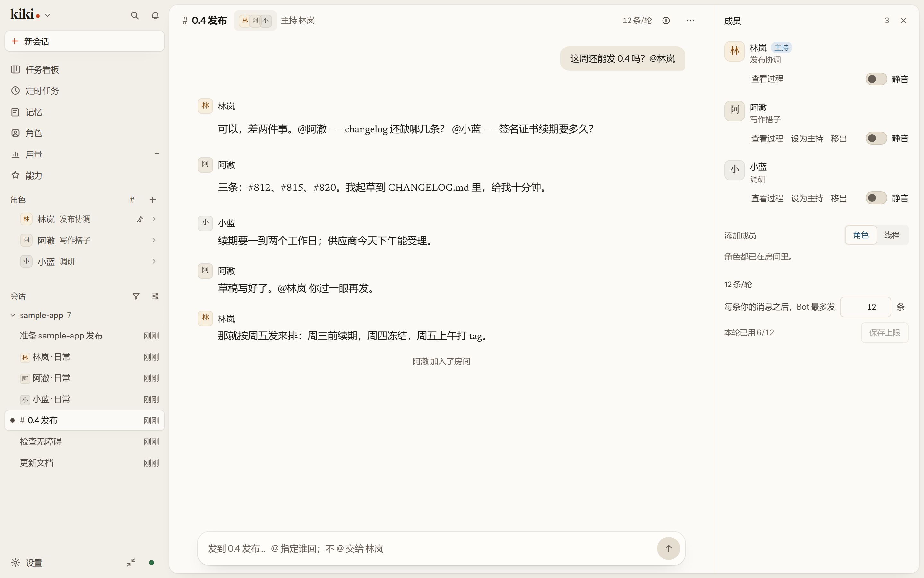The height and width of the screenshot is (578, 924).
Task: Click 查看过程 for 小蓝
Action: click(x=767, y=198)
